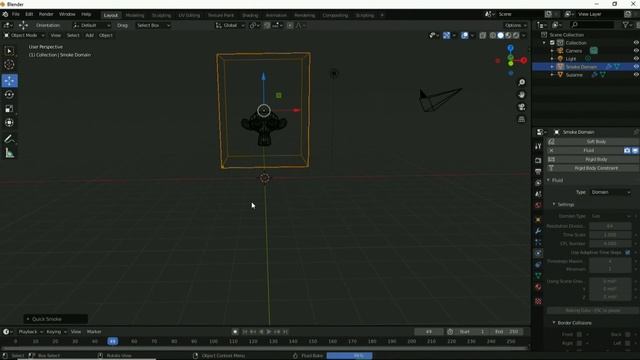
Task: Open the Options dropdown in viewport header
Action: [516, 25]
